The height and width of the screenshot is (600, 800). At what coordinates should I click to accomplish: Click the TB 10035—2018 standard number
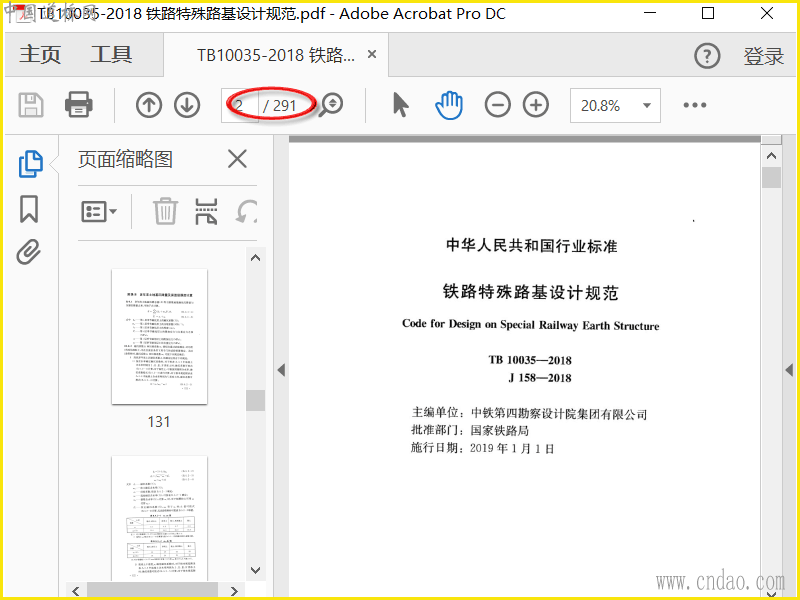point(530,360)
